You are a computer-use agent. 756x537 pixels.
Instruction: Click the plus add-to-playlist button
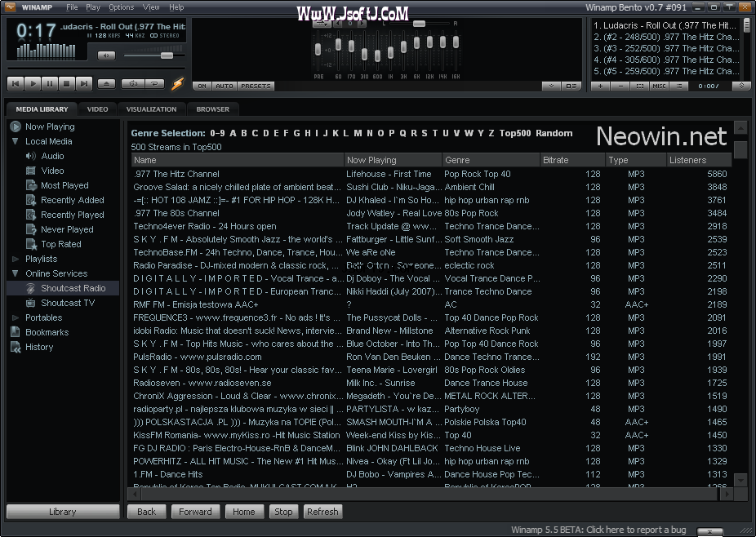[x=600, y=86]
